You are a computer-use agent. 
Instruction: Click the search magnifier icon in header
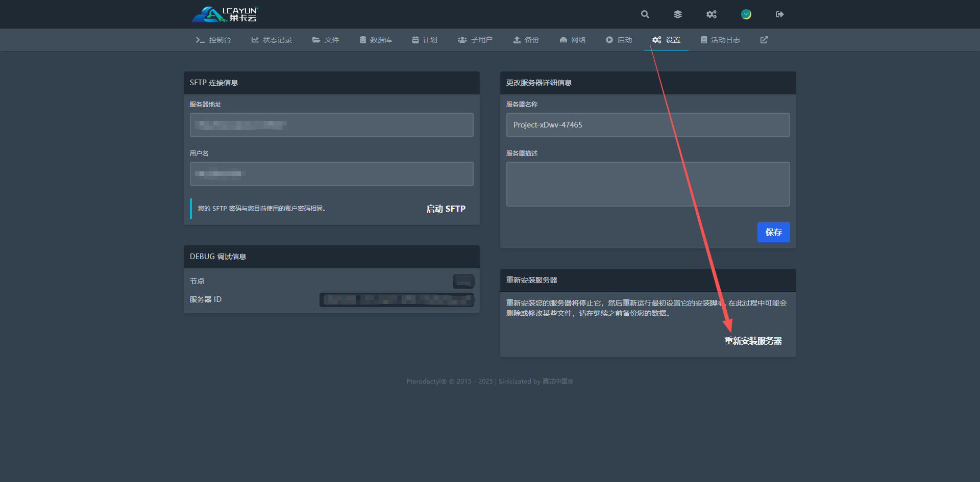[x=645, y=14]
